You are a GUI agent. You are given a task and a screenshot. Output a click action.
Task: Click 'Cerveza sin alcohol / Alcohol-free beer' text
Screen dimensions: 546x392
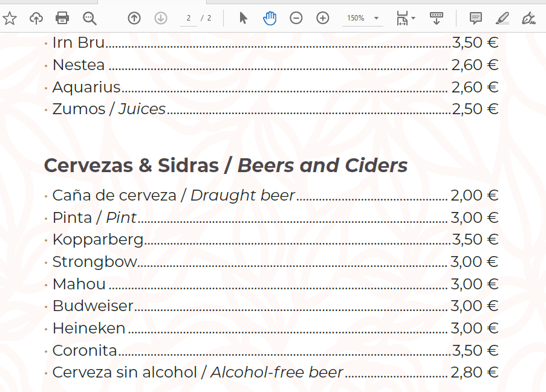(x=198, y=372)
